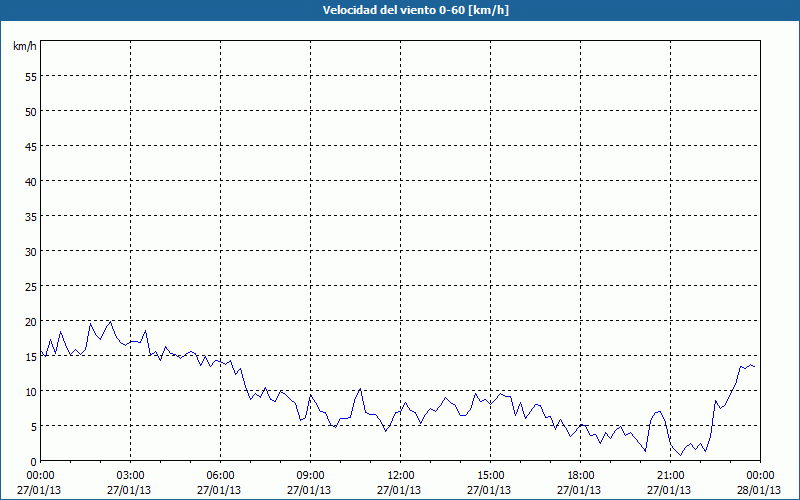Viewport: 800px width, 500px height.
Task: Click the 27/01/13 date under 12:00
Action: tap(399, 490)
